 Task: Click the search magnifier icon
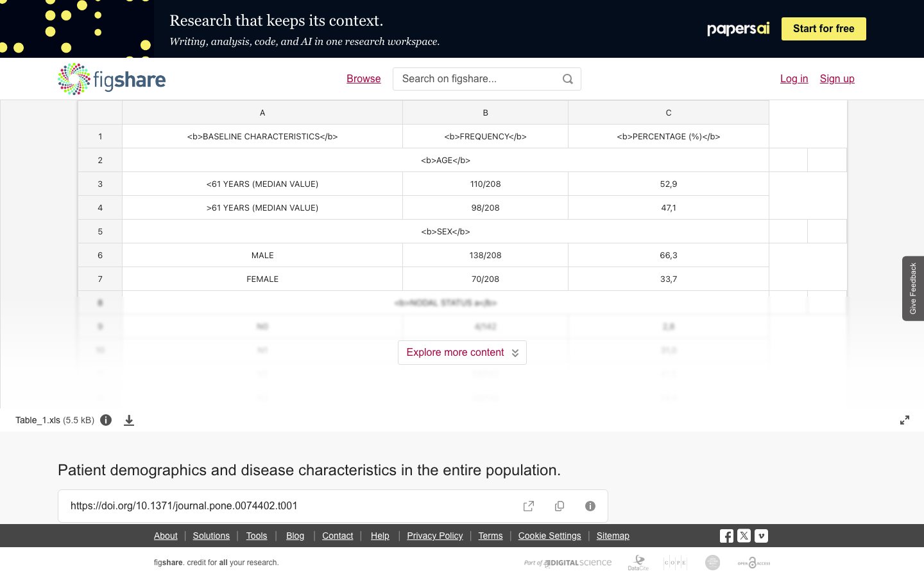(x=568, y=79)
